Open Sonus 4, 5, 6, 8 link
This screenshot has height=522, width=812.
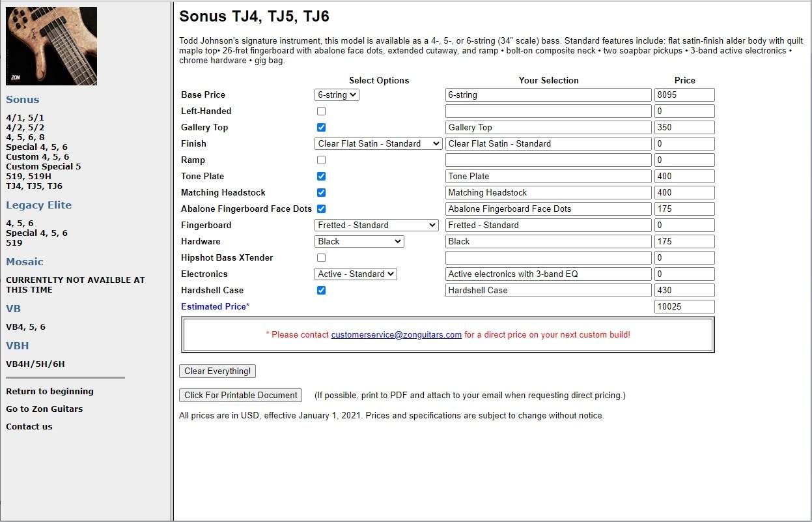click(25, 138)
